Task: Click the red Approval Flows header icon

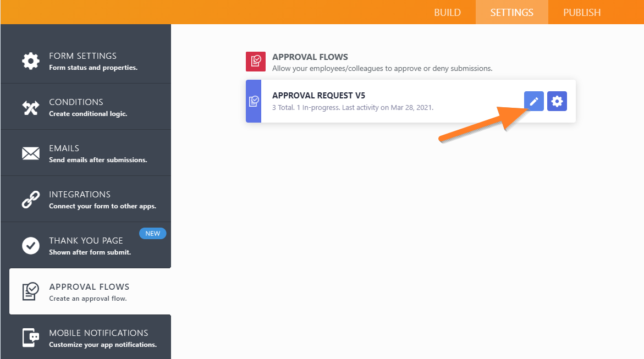Action: [256, 62]
